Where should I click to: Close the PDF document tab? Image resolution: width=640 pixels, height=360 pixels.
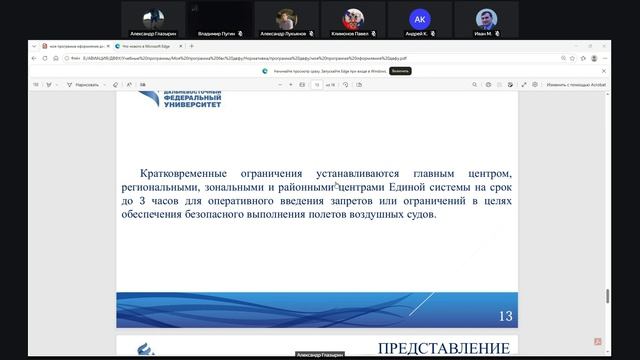108,46
